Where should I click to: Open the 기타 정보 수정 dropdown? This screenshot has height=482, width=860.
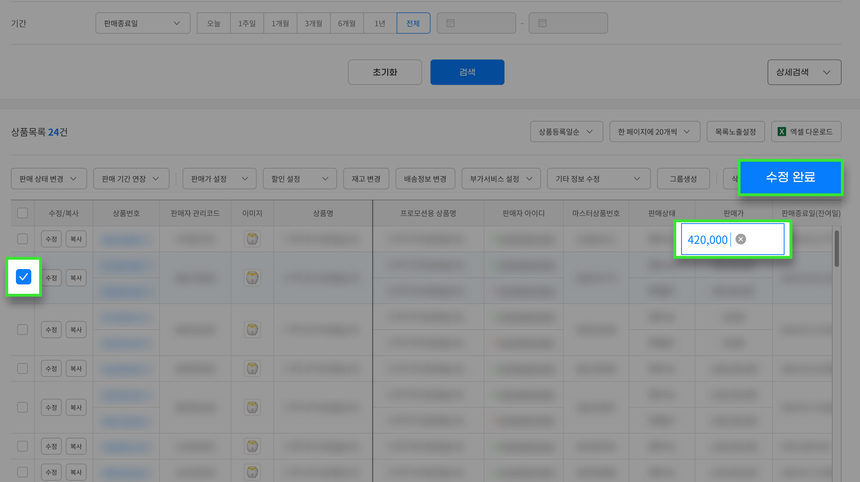click(x=598, y=179)
